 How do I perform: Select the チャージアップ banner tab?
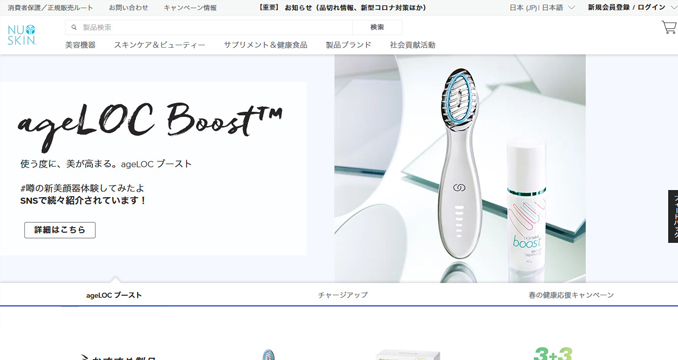(x=343, y=295)
